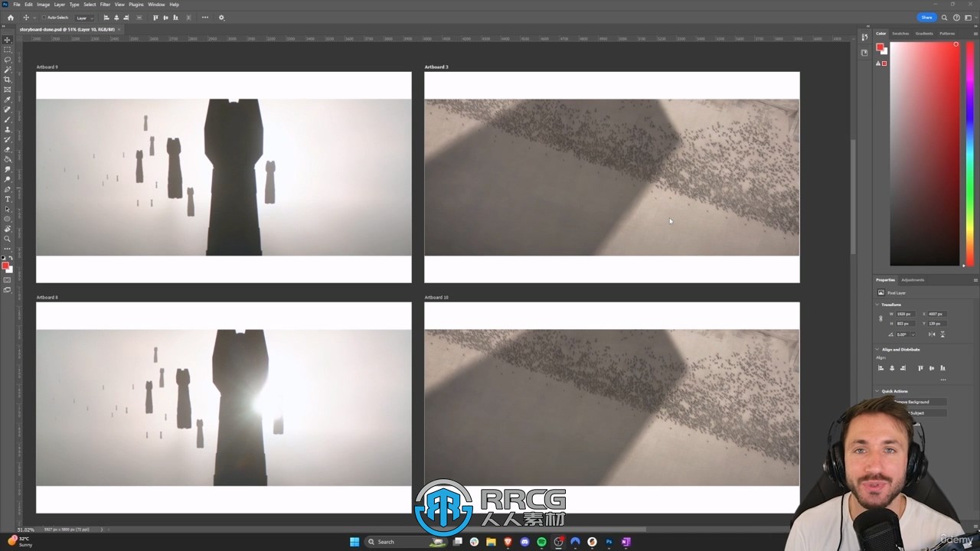Open the File menu
Viewport: 980px width, 551px height.
17,5
